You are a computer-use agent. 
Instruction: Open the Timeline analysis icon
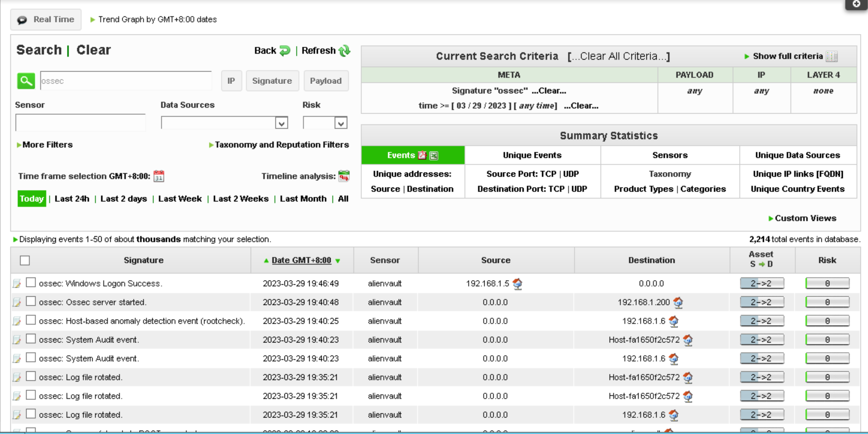click(344, 176)
